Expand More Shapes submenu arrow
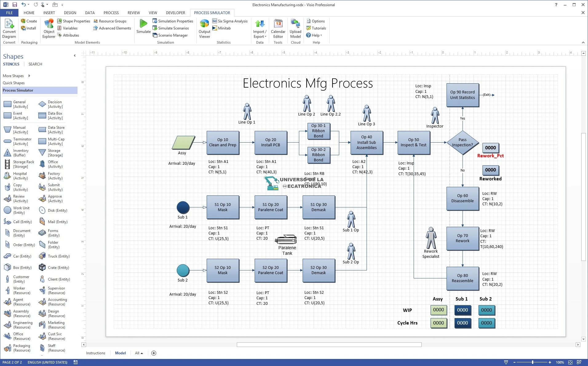 coord(29,76)
